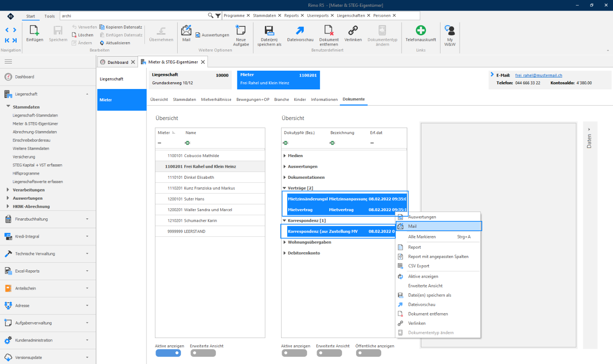
Task: Toggle Aktive anzeigen switch under documents
Action: 294,353
